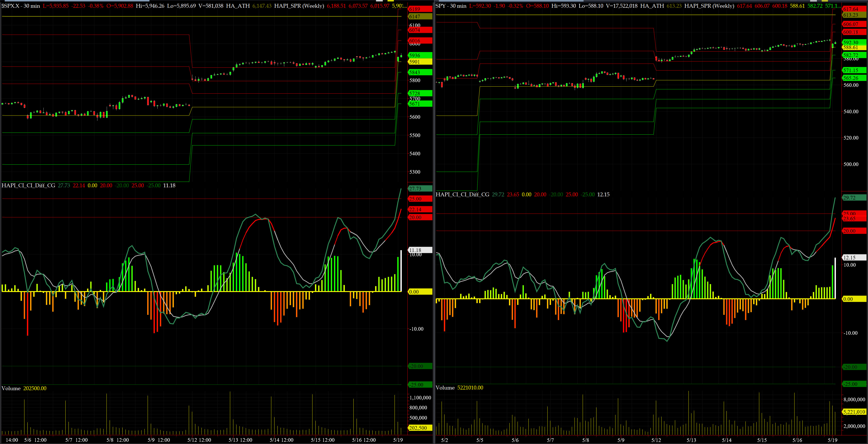Click the white 11.18 histogram value tag
Image resolution: width=868 pixels, height=444 pixels.
click(419, 250)
